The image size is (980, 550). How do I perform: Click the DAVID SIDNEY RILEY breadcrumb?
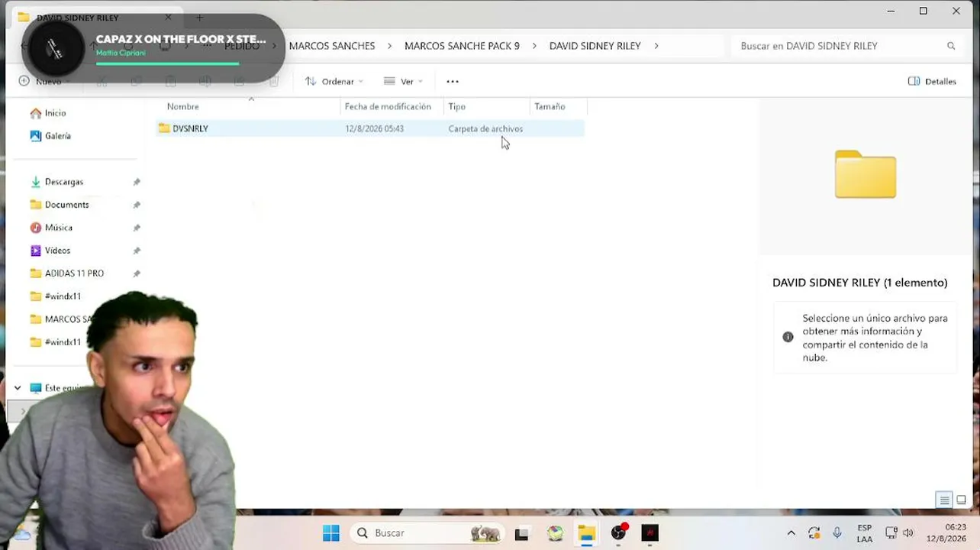click(595, 46)
